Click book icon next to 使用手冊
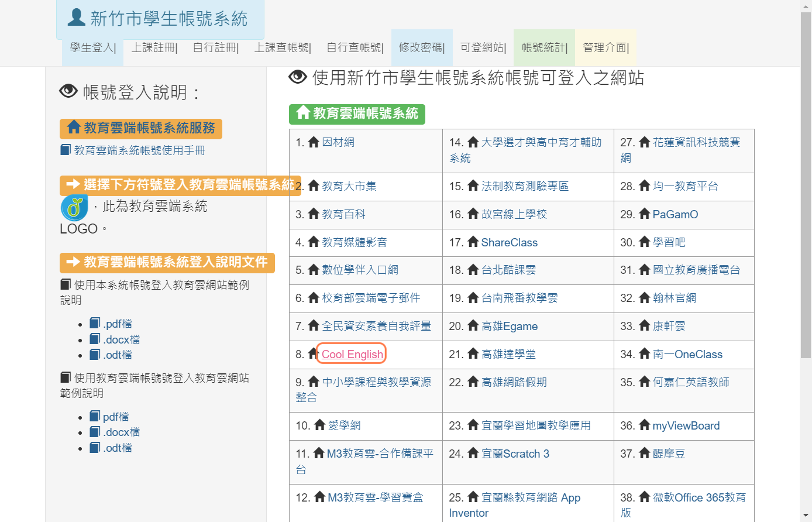The height and width of the screenshot is (522, 812). [66, 150]
